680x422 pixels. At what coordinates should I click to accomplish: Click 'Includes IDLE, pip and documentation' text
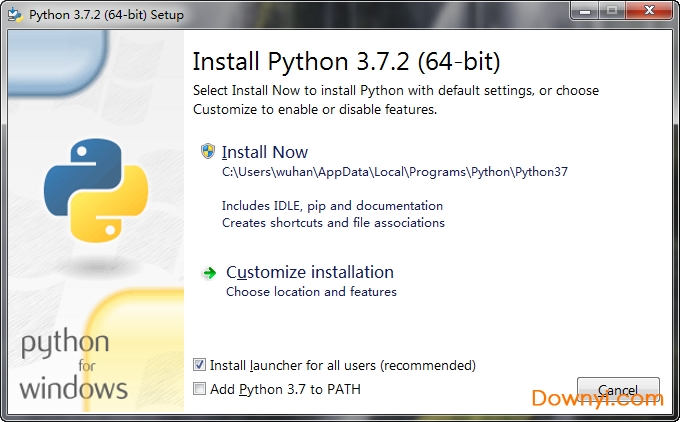[x=332, y=206]
